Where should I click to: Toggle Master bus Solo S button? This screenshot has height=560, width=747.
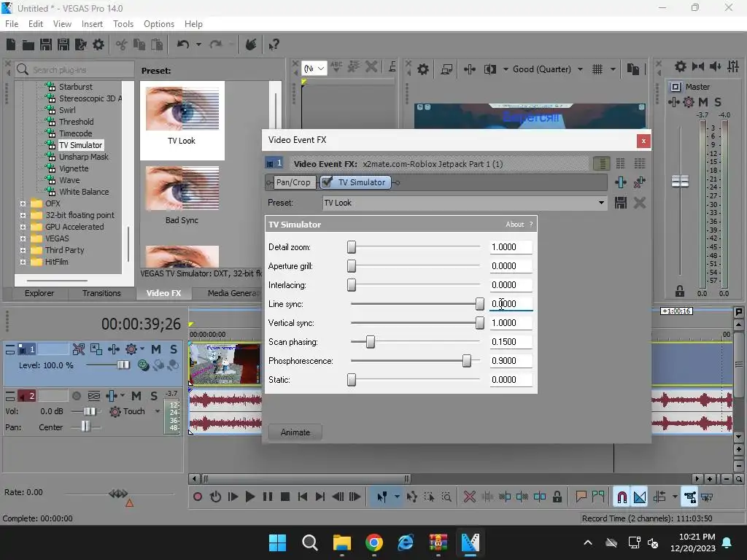718,102
